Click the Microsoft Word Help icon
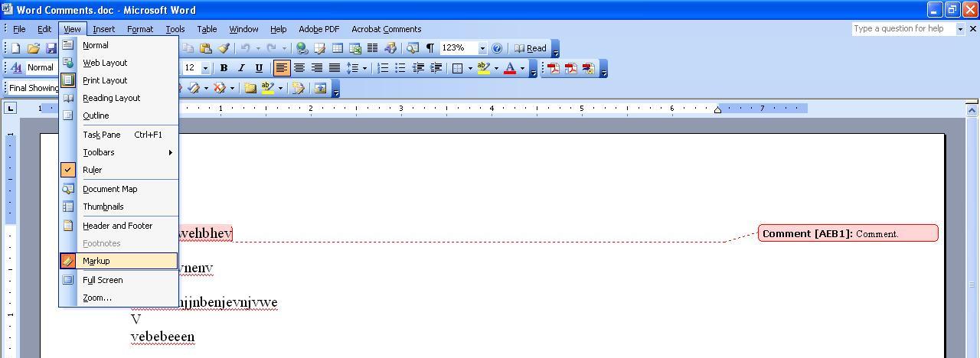The height and width of the screenshot is (358, 980). 497,48
